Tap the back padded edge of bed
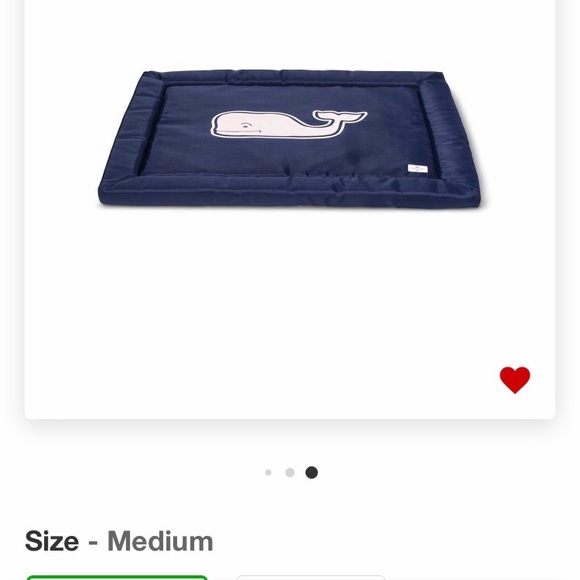The width and height of the screenshot is (580, 580). pos(292,78)
